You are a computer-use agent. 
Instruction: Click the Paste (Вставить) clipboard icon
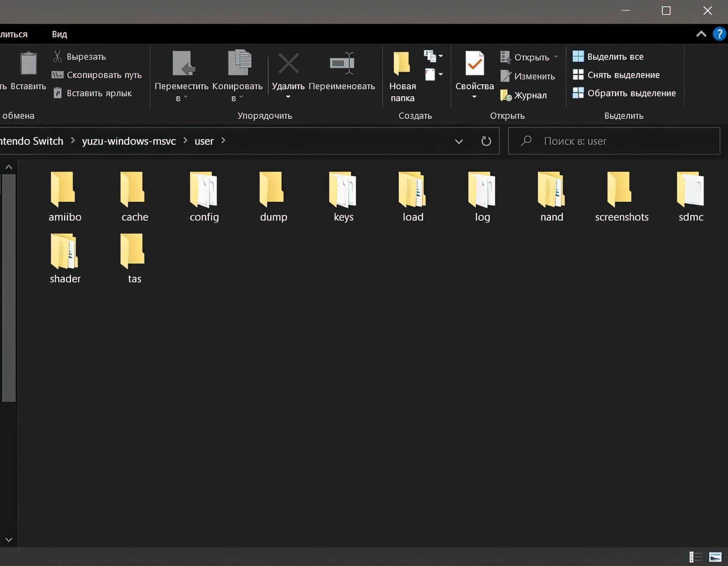coord(28,65)
